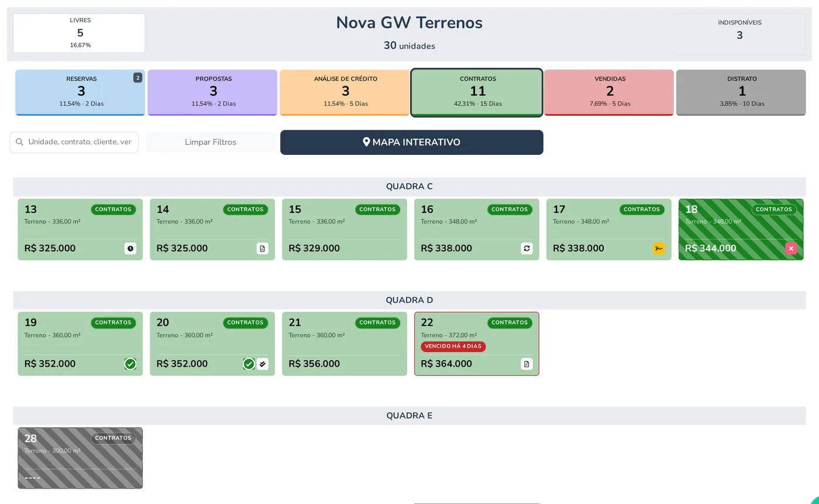This screenshot has width=819, height=504.
Task: Click the R$ 344.000 price on unit 18
Action: [x=711, y=248]
